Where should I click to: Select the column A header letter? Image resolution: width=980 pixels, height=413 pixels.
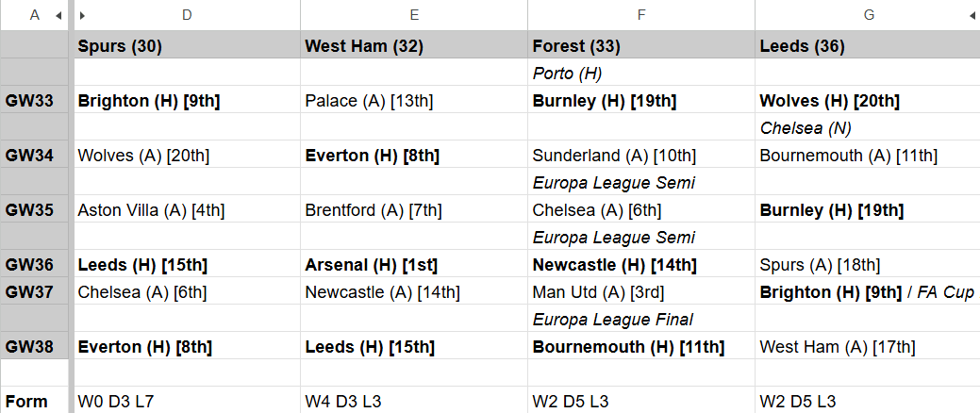click(34, 15)
